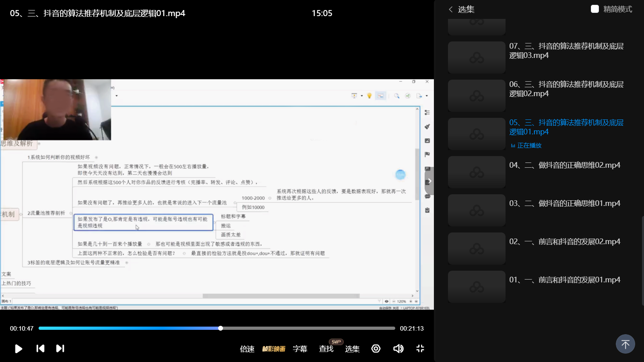Open 02 前言和抖音的发展02.mp4
This screenshot has height=362, width=644.
click(x=564, y=241)
